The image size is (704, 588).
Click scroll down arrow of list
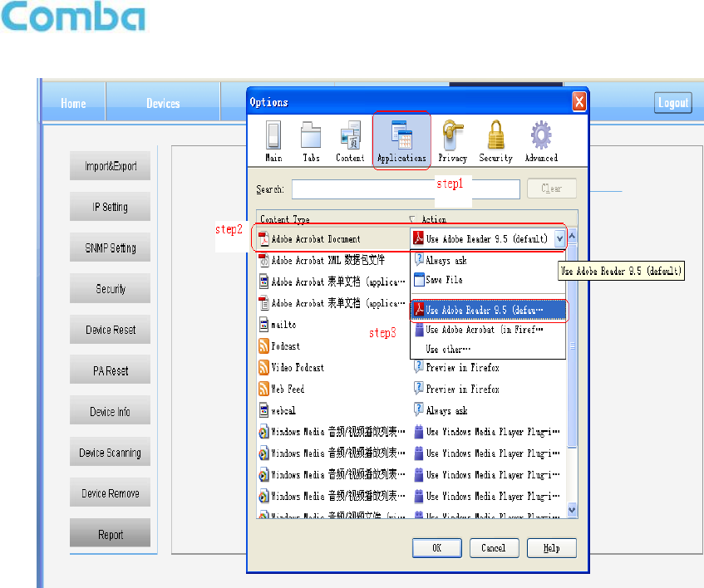572,509
